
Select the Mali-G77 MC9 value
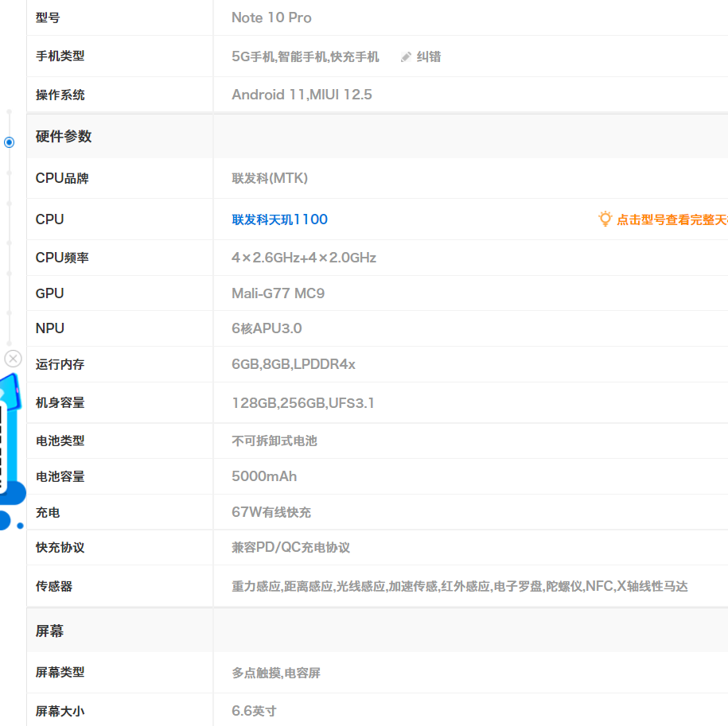click(x=278, y=293)
